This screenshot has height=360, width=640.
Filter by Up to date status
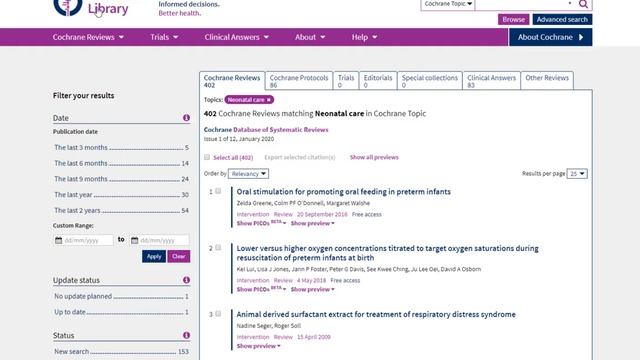(121, 312)
